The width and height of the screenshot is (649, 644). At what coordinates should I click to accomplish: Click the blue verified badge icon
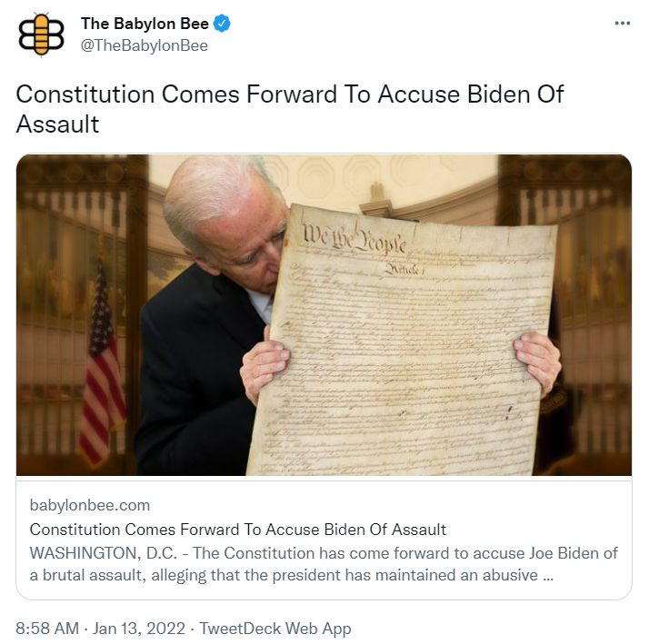(x=222, y=24)
